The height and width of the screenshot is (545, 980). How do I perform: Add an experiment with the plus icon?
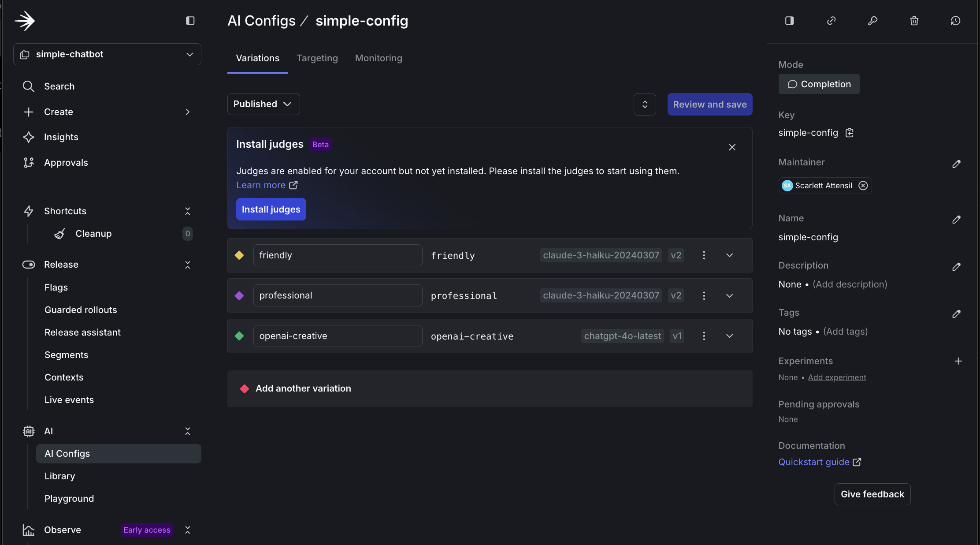(958, 361)
